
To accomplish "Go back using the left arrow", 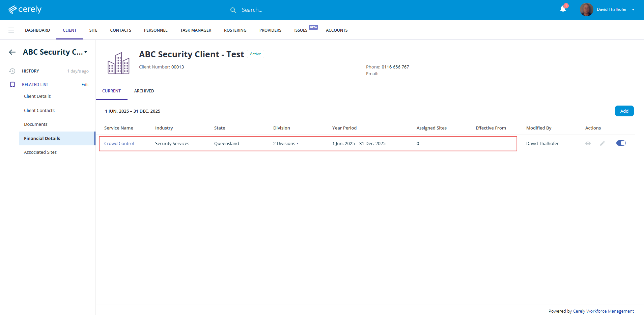I will pos(12,52).
